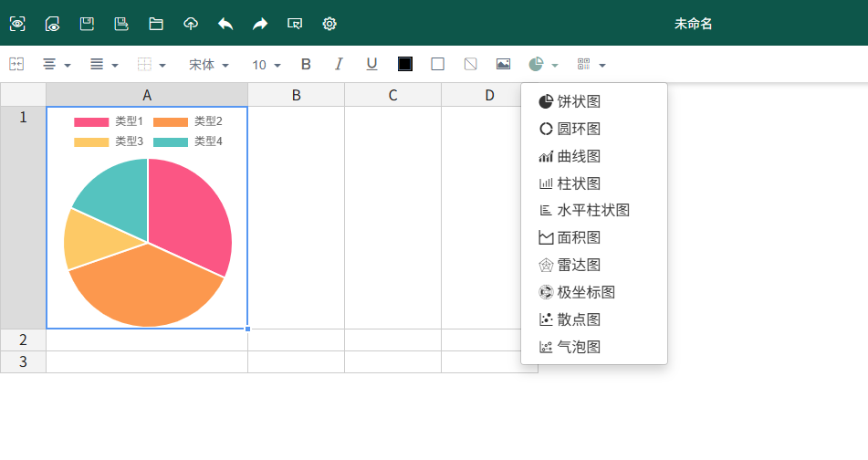This screenshot has width=868, height=460.
Task: Redo the last action
Action: tap(260, 24)
